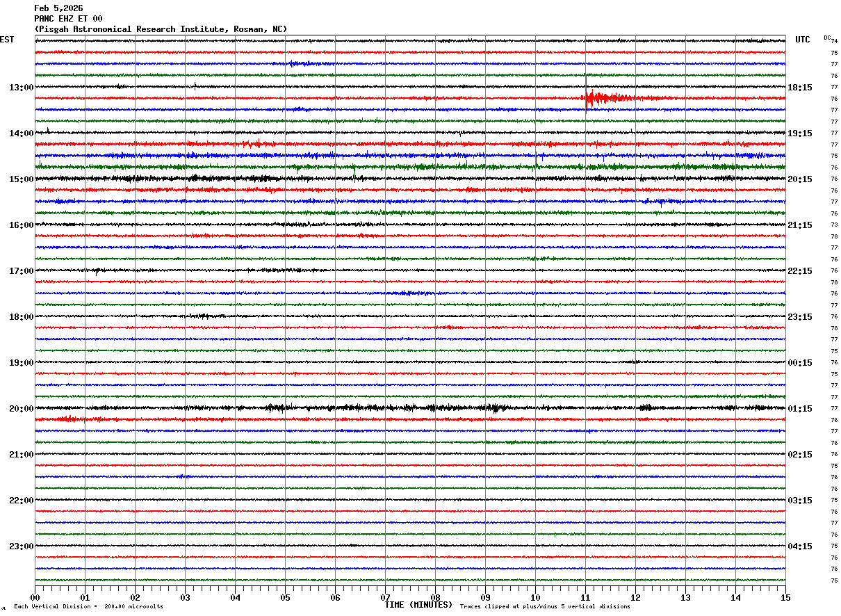Click the 06 minute tick label
The height and width of the screenshot is (616, 841).
pyautogui.click(x=335, y=597)
